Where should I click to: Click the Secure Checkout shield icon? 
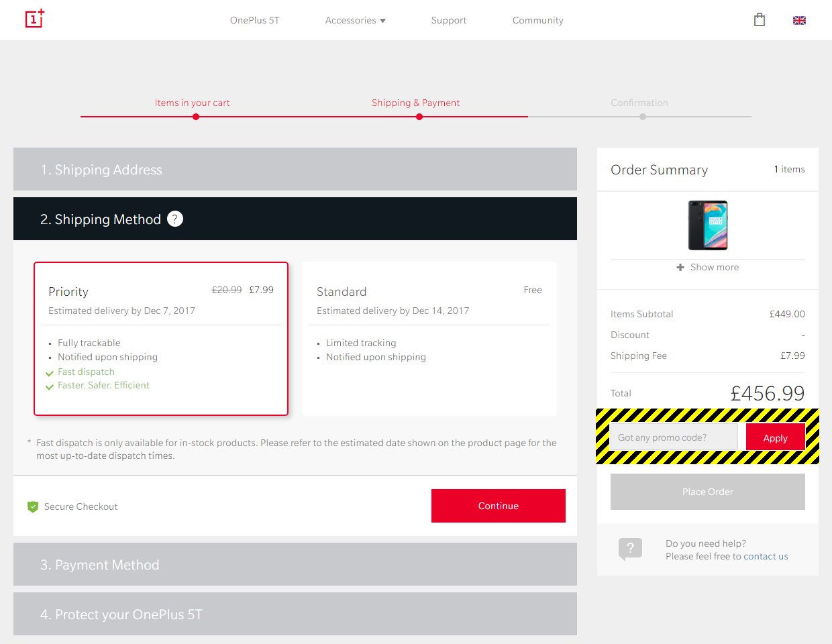pos(32,506)
